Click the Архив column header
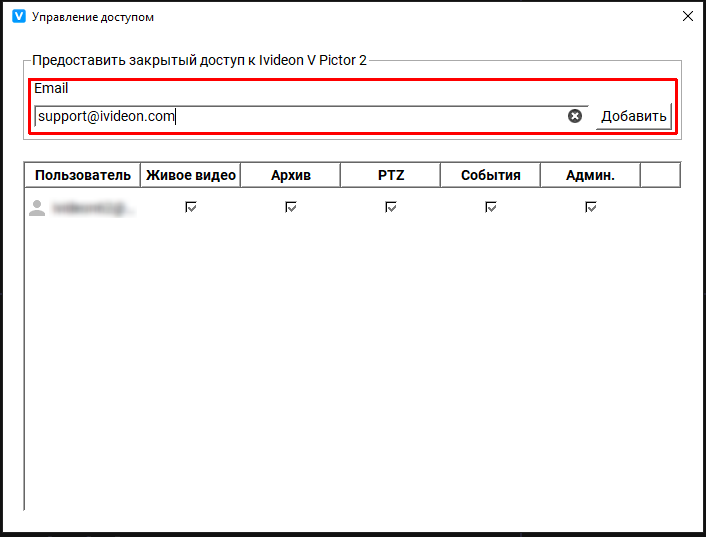 click(x=291, y=175)
